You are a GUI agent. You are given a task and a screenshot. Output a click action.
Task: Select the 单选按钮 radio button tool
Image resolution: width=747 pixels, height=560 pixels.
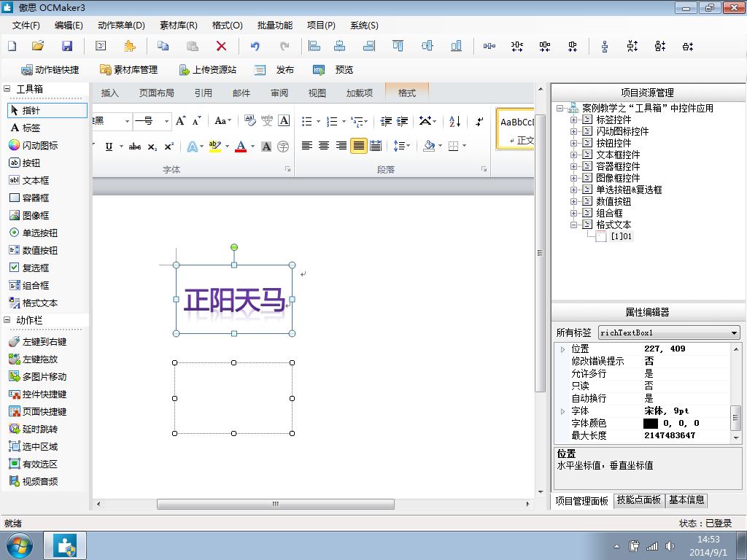pyautogui.click(x=39, y=233)
